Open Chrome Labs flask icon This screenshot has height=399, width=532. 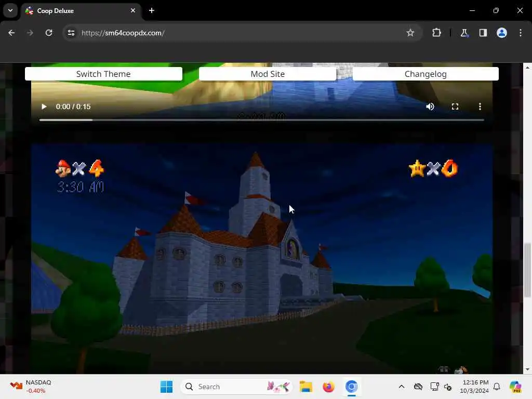tap(464, 33)
